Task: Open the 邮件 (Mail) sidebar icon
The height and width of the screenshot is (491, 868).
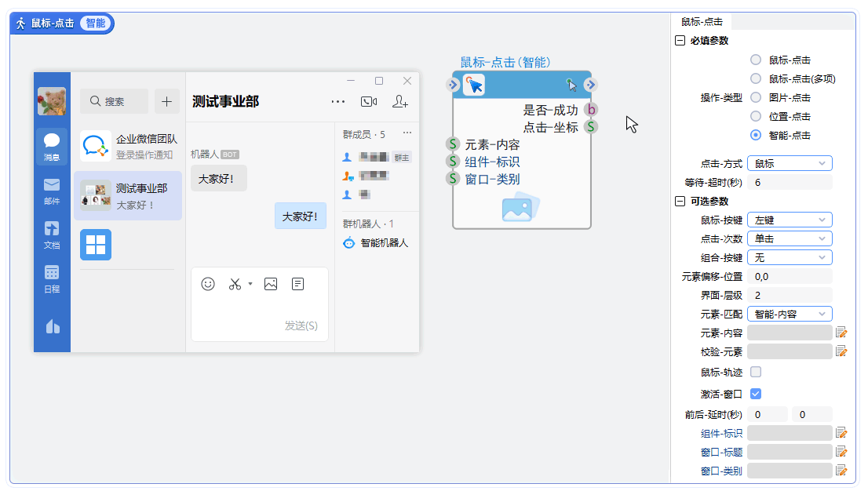Action: [52, 190]
